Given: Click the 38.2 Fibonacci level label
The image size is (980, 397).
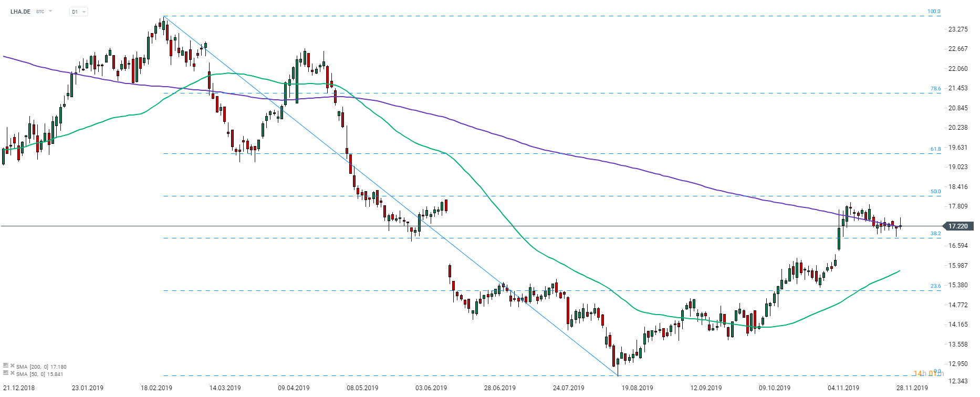Looking at the screenshot, I should (x=935, y=234).
